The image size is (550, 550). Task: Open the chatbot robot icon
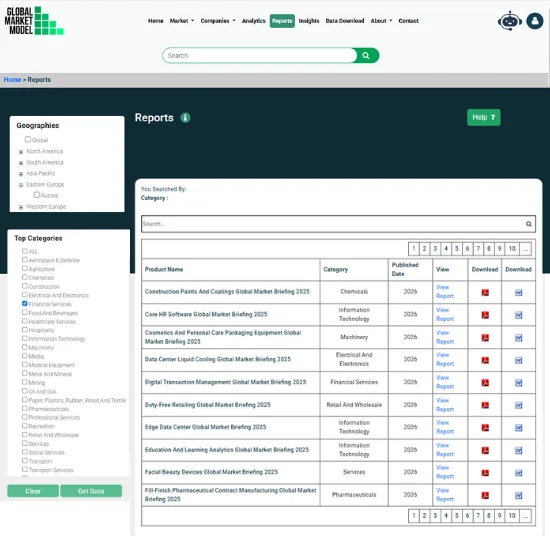point(510,21)
